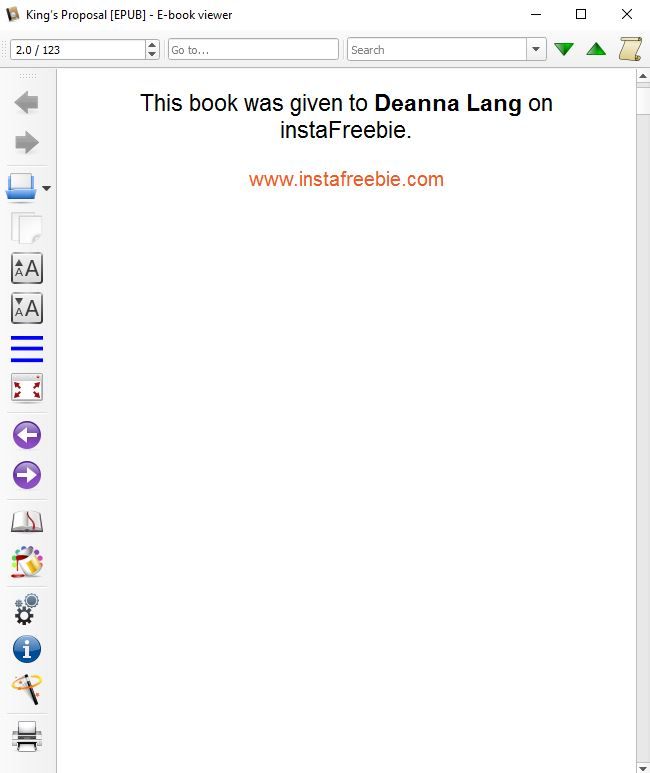This screenshot has height=773, width=650.
Task: Click vertical scrollbar down arrow
Action: tap(643, 768)
